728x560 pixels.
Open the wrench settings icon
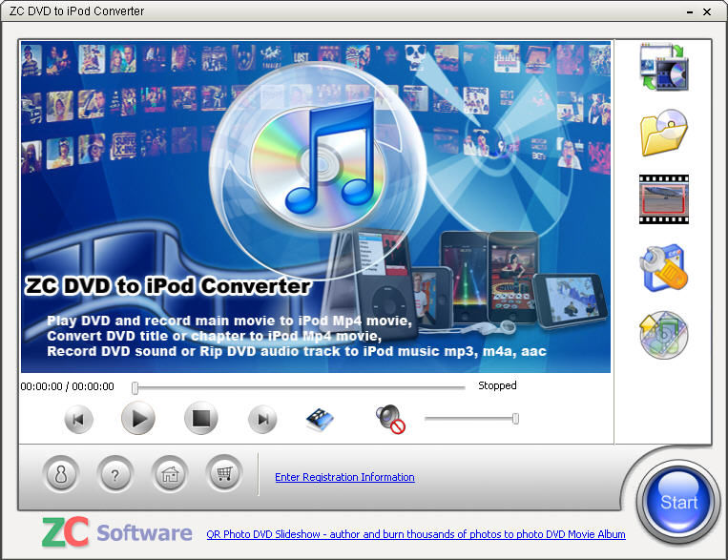tap(664, 267)
